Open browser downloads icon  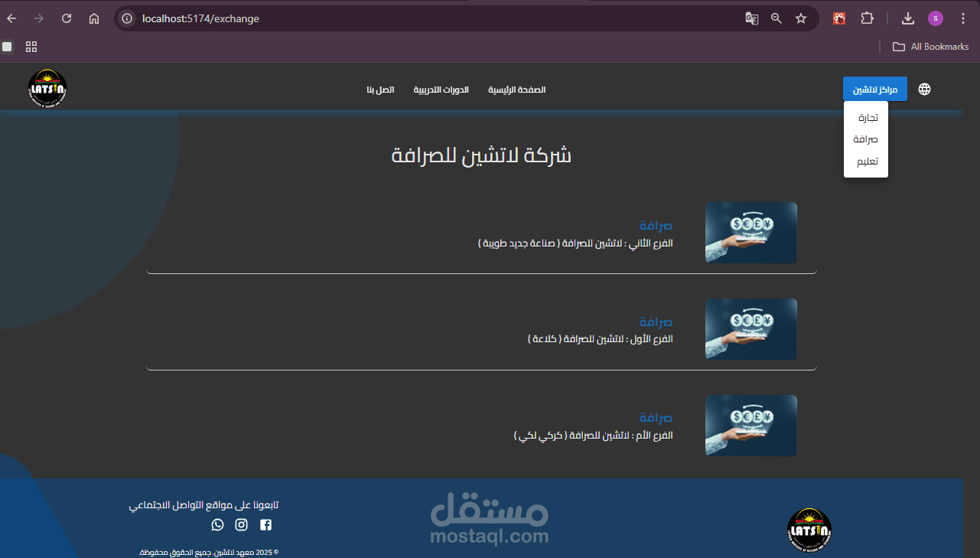[908, 18]
